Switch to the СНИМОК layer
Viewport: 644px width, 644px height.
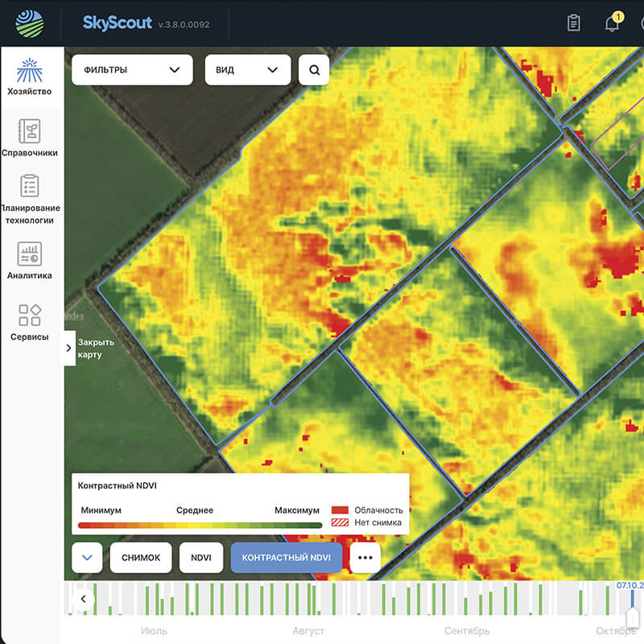[x=141, y=557]
